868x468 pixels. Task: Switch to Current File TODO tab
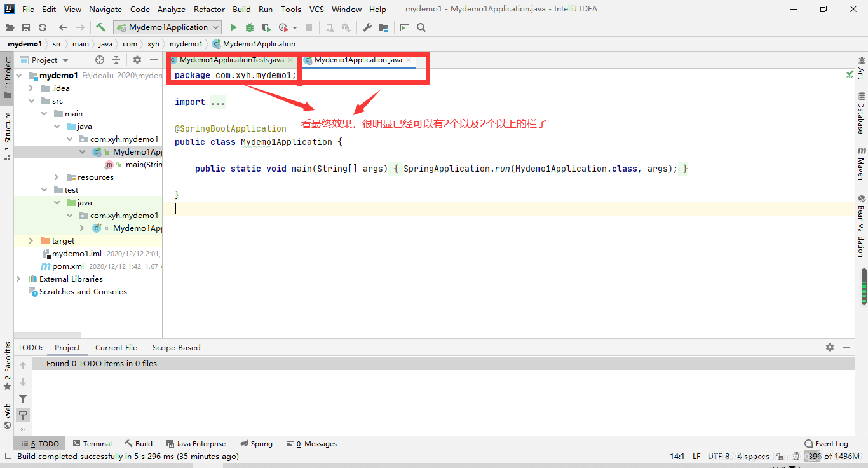click(116, 348)
